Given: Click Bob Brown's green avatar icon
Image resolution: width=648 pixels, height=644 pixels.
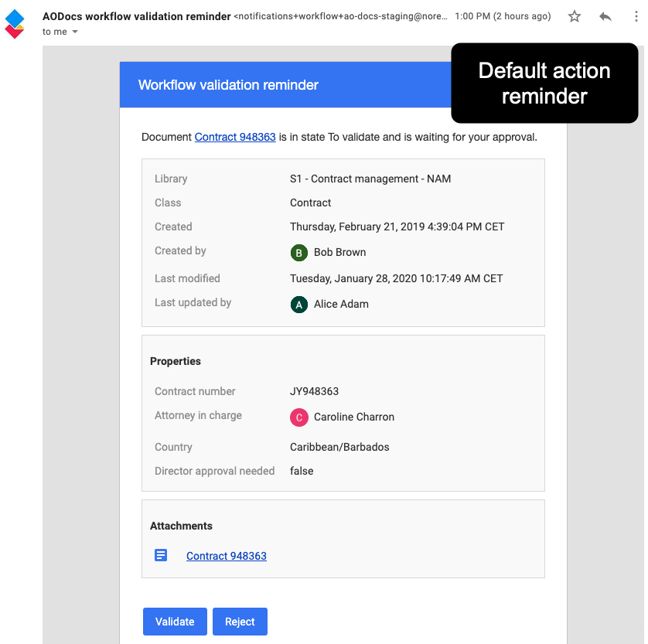Looking at the screenshot, I should point(298,252).
